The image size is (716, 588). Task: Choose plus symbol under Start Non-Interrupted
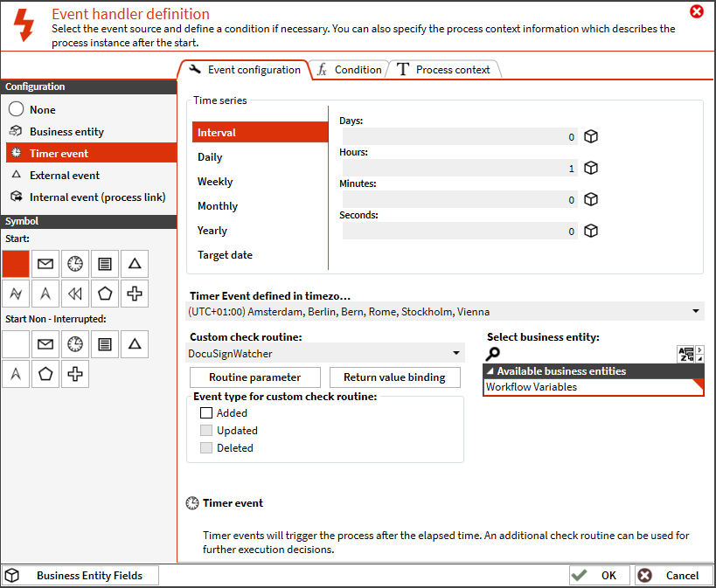pyautogui.click(x=75, y=374)
